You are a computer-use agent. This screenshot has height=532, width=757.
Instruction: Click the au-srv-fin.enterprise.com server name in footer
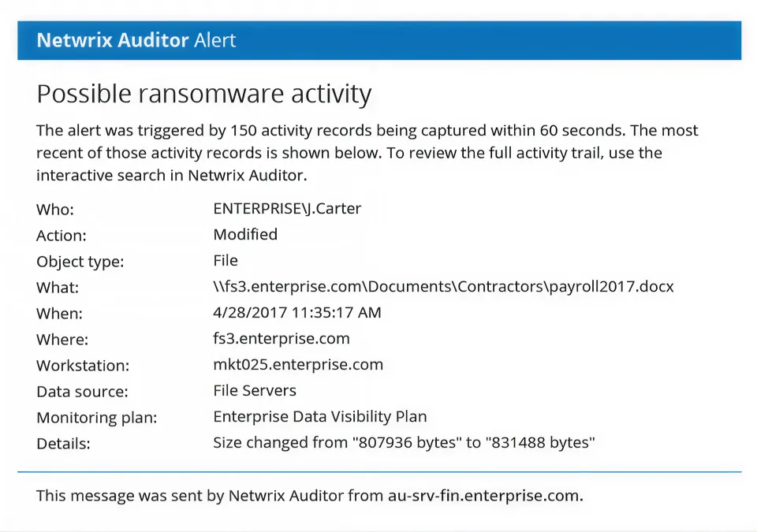point(485,497)
